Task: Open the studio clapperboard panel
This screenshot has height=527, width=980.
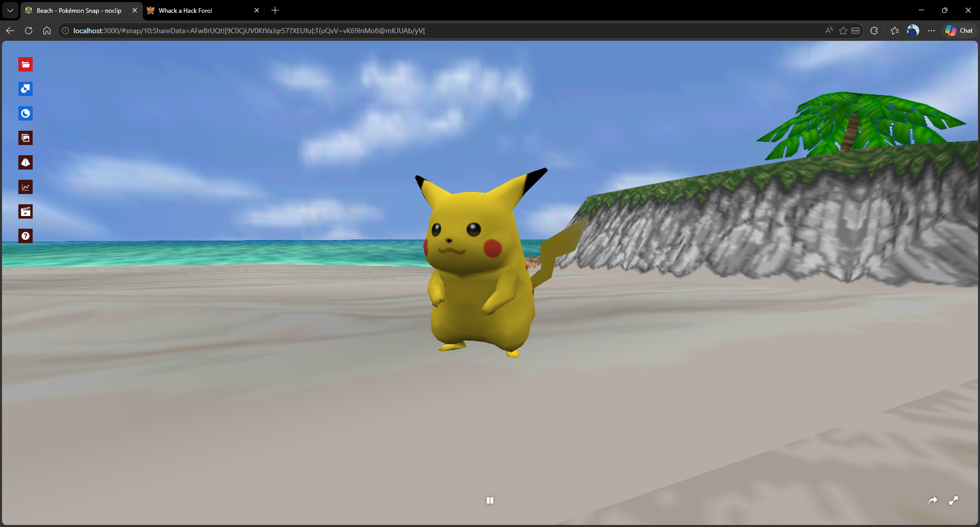Action: click(26, 211)
